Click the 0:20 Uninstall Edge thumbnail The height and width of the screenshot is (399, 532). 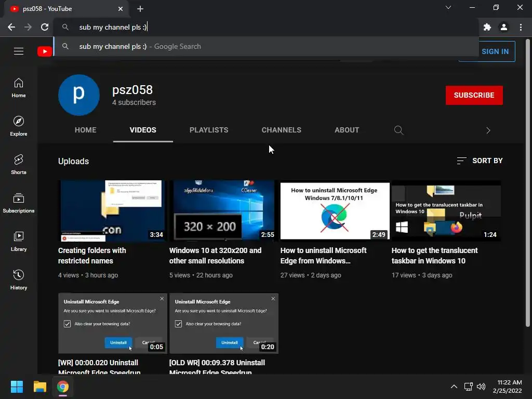pos(223,323)
